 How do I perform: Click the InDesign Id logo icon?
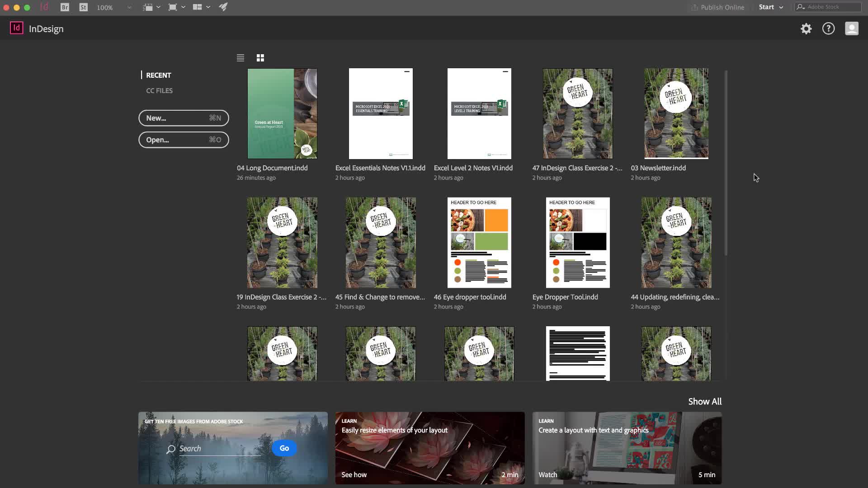pyautogui.click(x=17, y=28)
